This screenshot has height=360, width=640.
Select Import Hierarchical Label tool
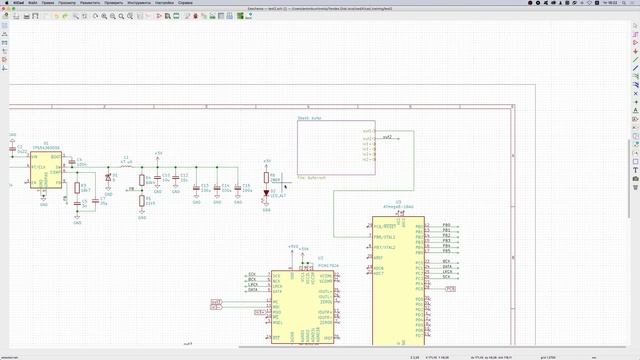(x=636, y=144)
